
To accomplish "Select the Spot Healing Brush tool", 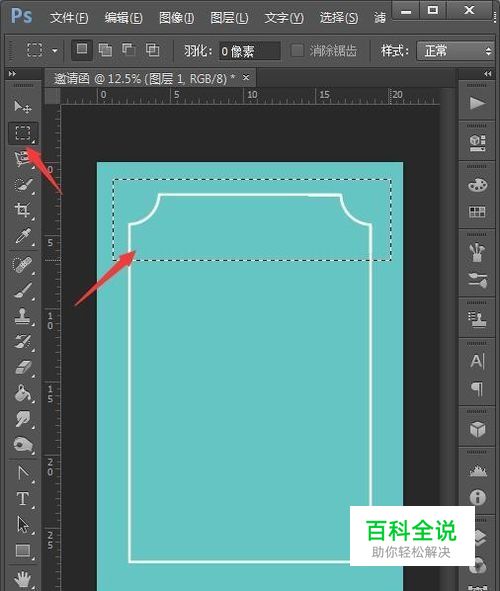I will [23, 265].
